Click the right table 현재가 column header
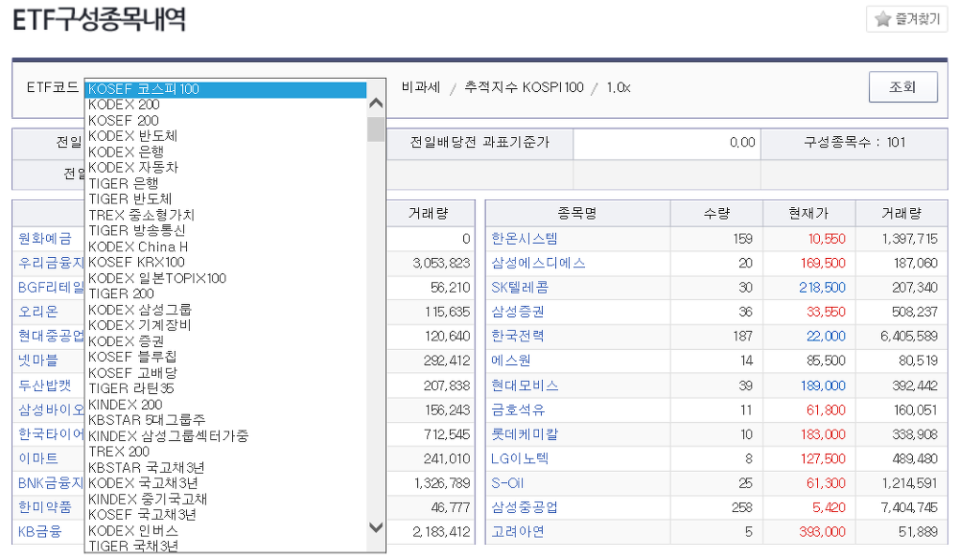959x560 pixels. 808,214
